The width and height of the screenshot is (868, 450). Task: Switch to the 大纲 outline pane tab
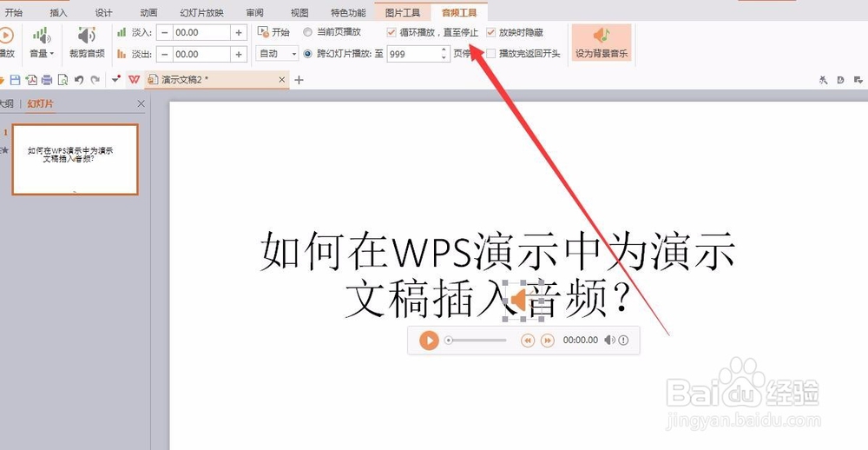6,103
